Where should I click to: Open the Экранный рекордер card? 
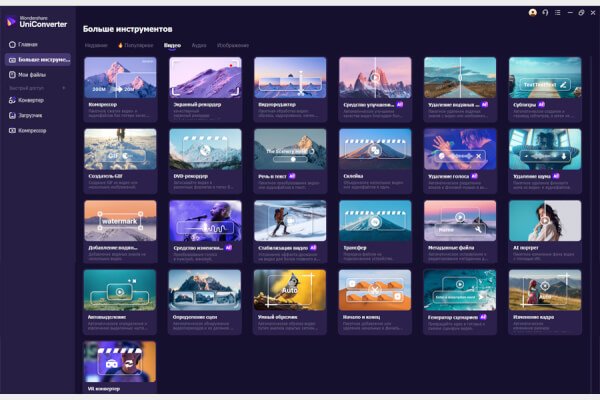coord(205,89)
